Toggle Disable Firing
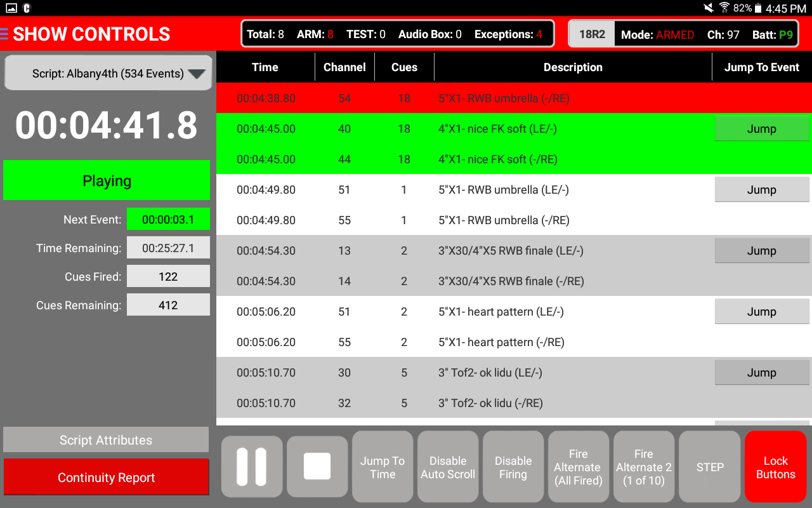This screenshot has width=812, height=508. pyautogui.click(x=513, y=466)
